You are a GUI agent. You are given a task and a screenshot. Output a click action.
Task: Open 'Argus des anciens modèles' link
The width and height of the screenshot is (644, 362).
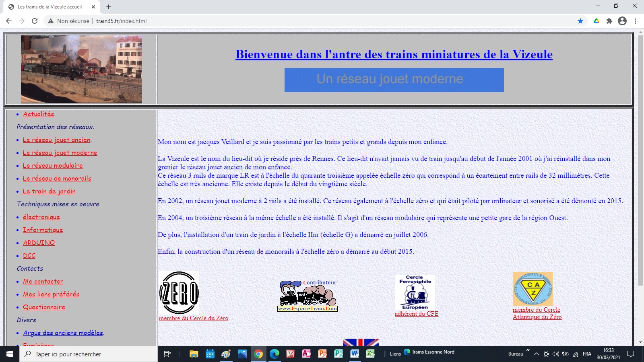(x=63, y=333)
